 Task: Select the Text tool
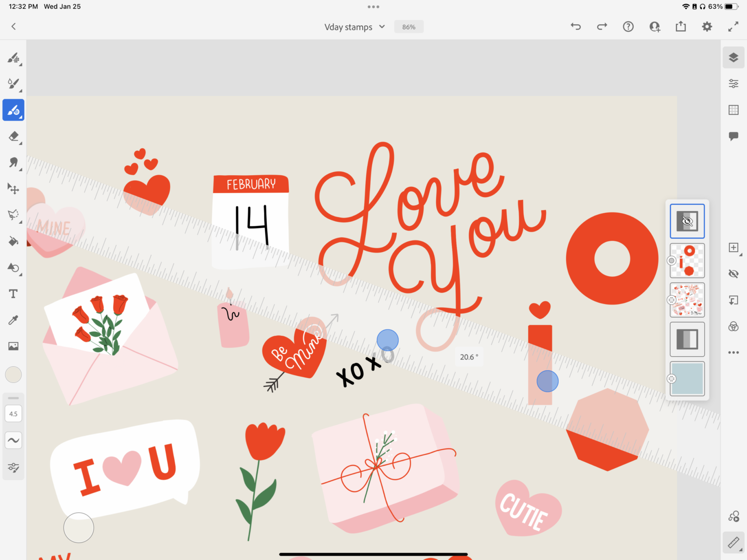(13, 293)
